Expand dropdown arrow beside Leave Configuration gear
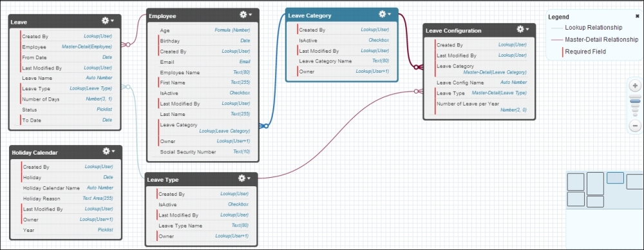This screenshot has height=250, width=644. click(x=527, y=29)
